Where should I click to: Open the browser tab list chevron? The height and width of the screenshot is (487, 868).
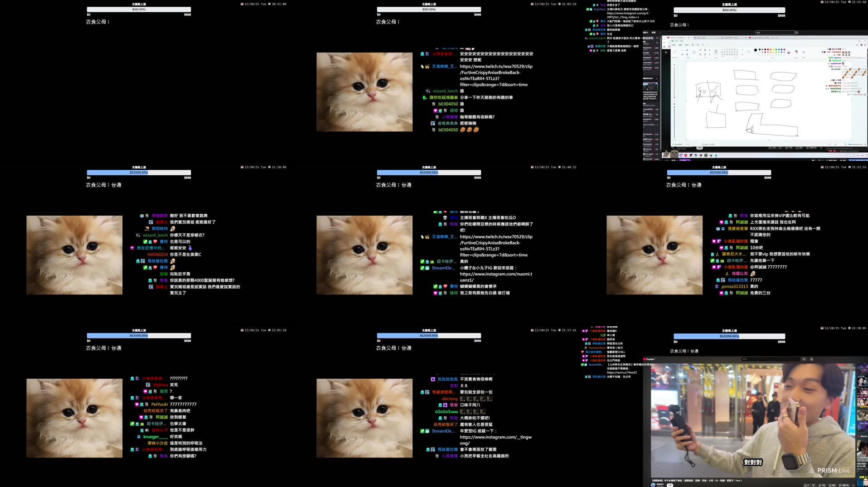click(776, 38)
